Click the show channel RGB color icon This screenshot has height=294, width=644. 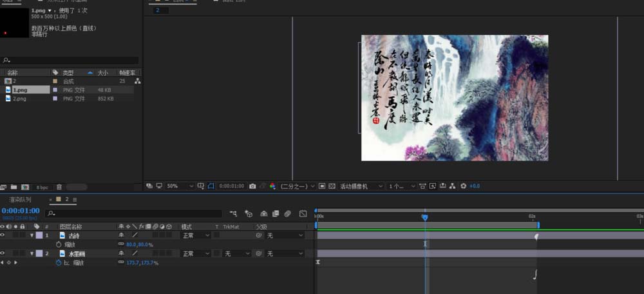(x=272, y=186)
